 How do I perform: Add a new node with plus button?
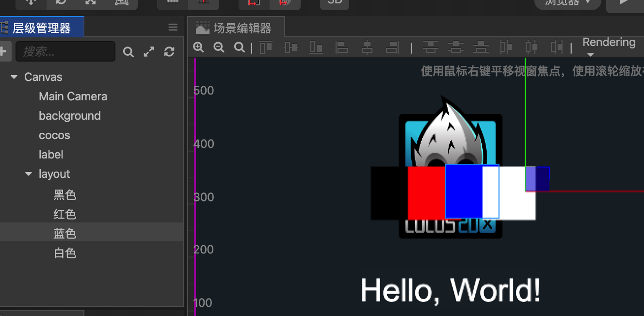click(x=4, y=51)
